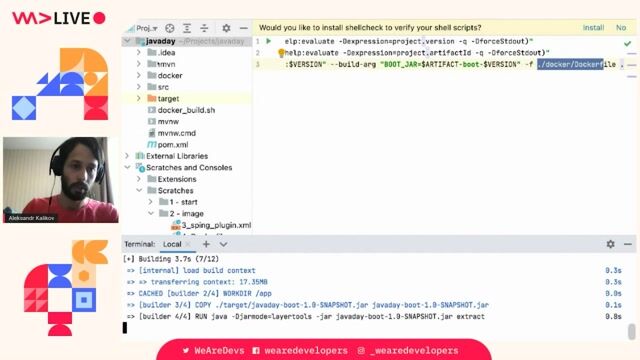Screen dimensions: 640x360
Task: Add a new terminal session
Action: pyautogui.click(x=206, y=244)
